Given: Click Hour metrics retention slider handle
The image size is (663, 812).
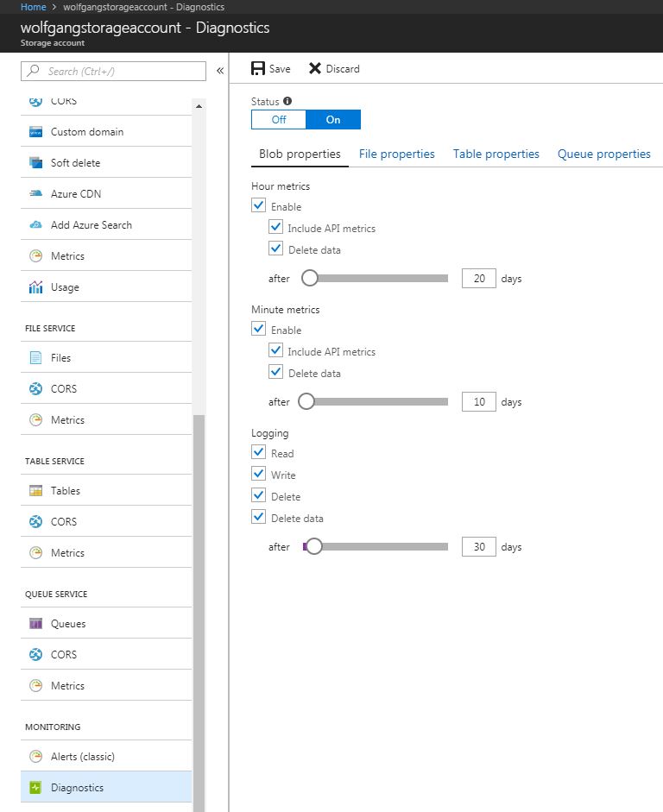Looking at the screenshot, I should point(310,278).
